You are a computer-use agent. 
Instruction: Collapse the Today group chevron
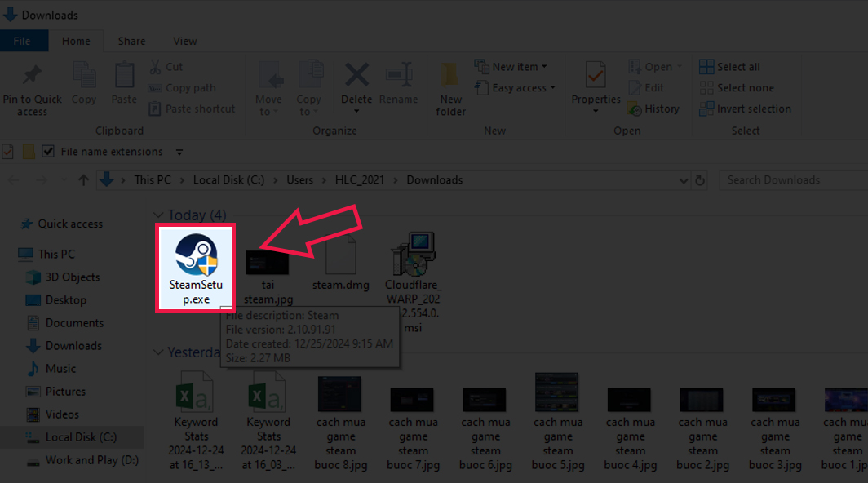click(158, 215)
